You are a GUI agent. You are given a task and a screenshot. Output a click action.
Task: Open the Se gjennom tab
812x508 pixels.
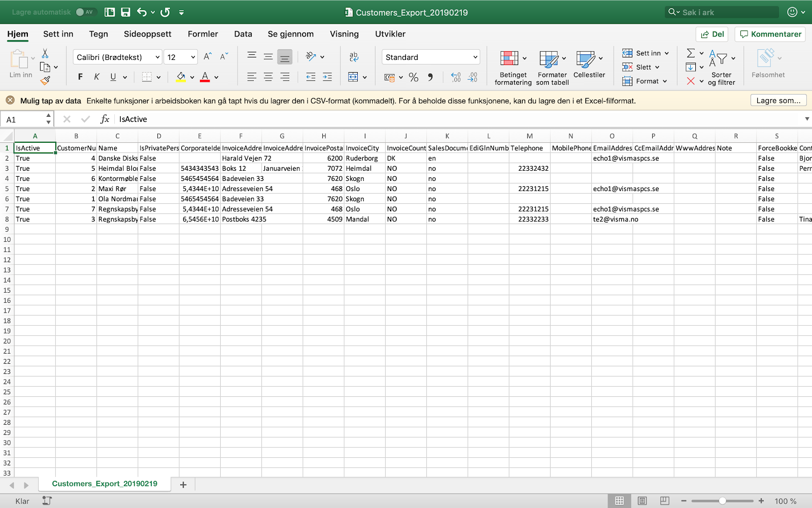tap(291, 34)
